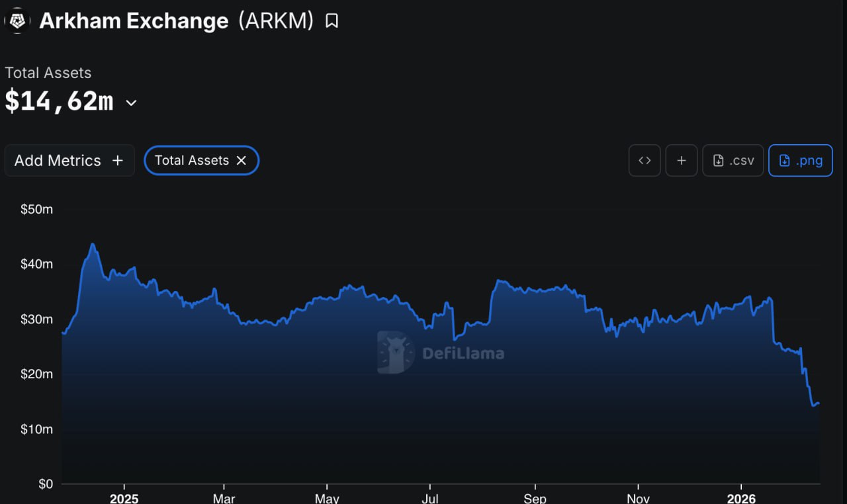Click the 2025 label on the time axis
This screenshot has width=847, height=504.
tap(124, 497)
